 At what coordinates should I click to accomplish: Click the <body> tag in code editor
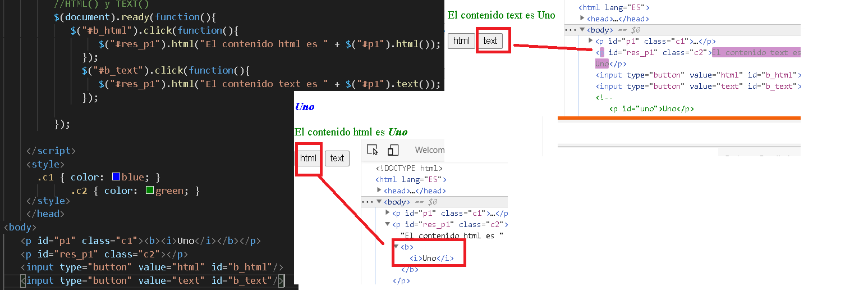point(20,227)
